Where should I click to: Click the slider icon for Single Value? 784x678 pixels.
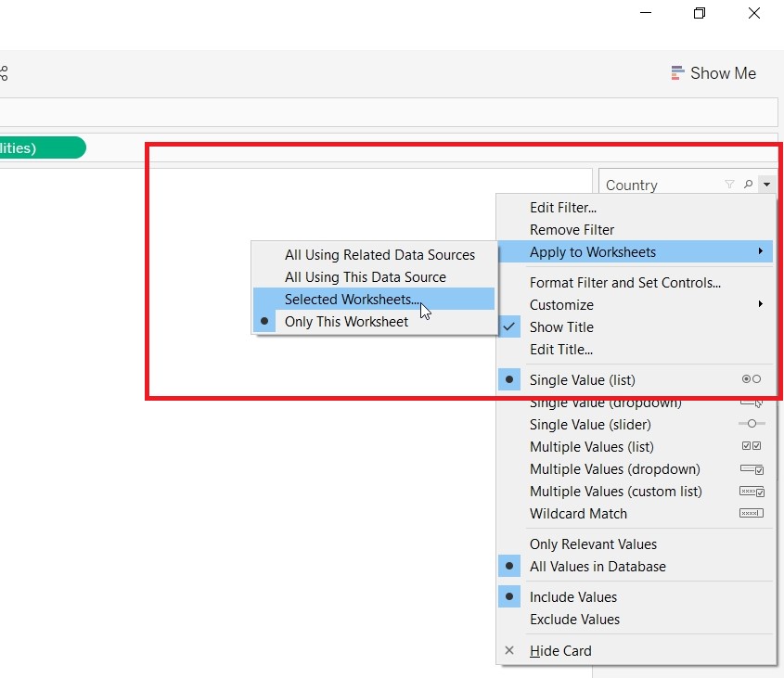coord(751,424)
